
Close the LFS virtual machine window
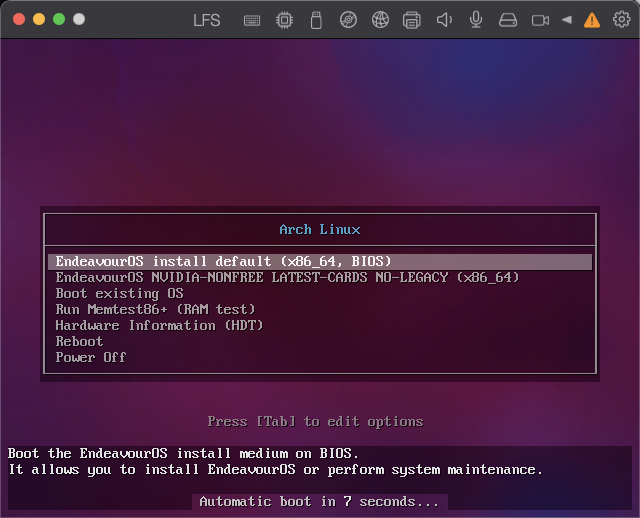[19, 19]
